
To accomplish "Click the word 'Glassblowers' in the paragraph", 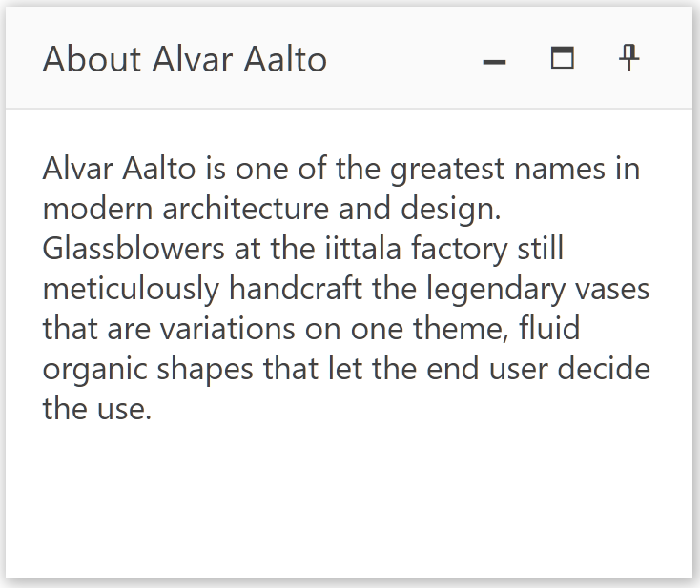I will click(x=133, y=249).
